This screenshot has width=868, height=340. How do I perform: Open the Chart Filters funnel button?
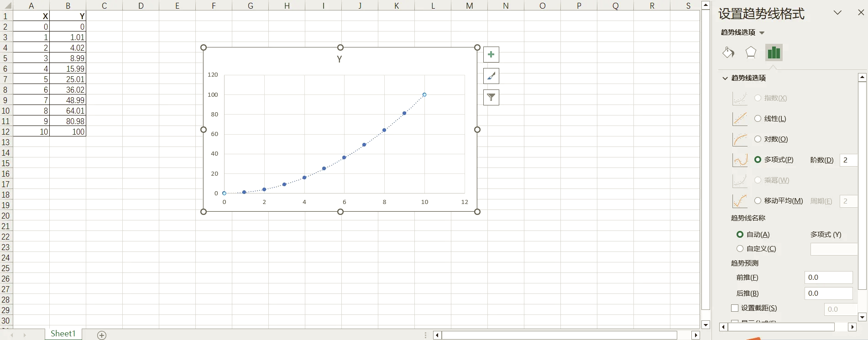click(x=491, y=97)
